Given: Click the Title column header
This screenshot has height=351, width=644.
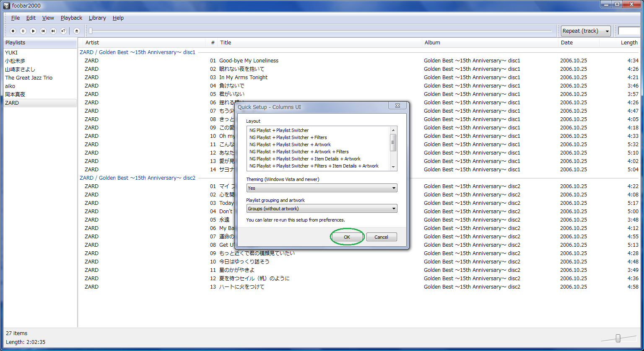Looking at the screenshot, I should (x=320, y=43).
